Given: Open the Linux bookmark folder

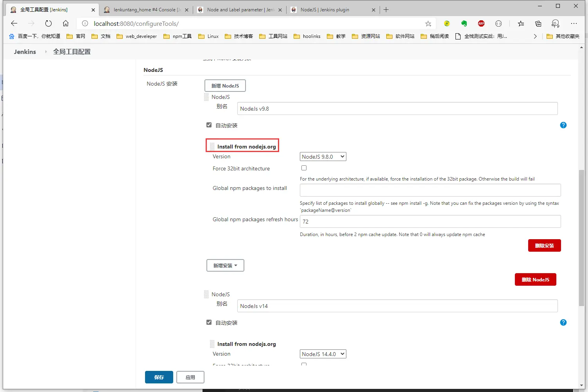Looking at the screenshot, I should pos(208,36).
